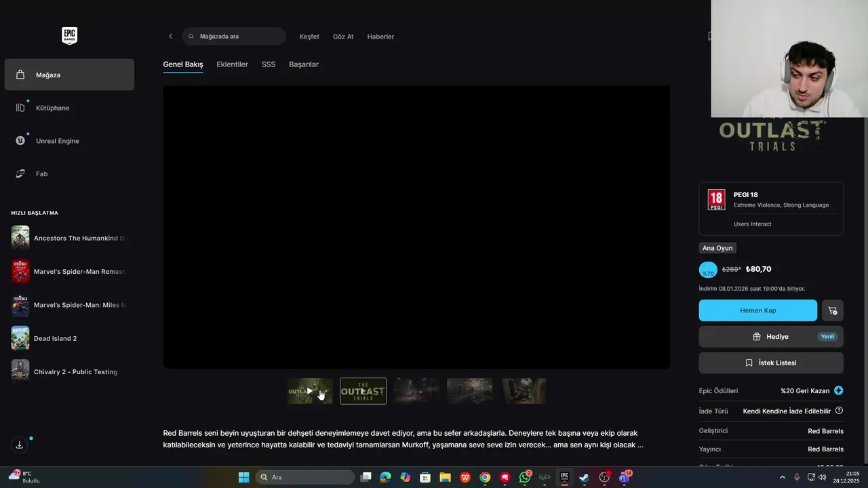Open Windows Start menu

[243, 477]
